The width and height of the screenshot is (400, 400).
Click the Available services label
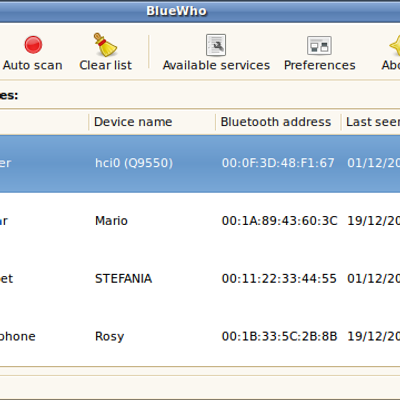click(x=216, y=65)
